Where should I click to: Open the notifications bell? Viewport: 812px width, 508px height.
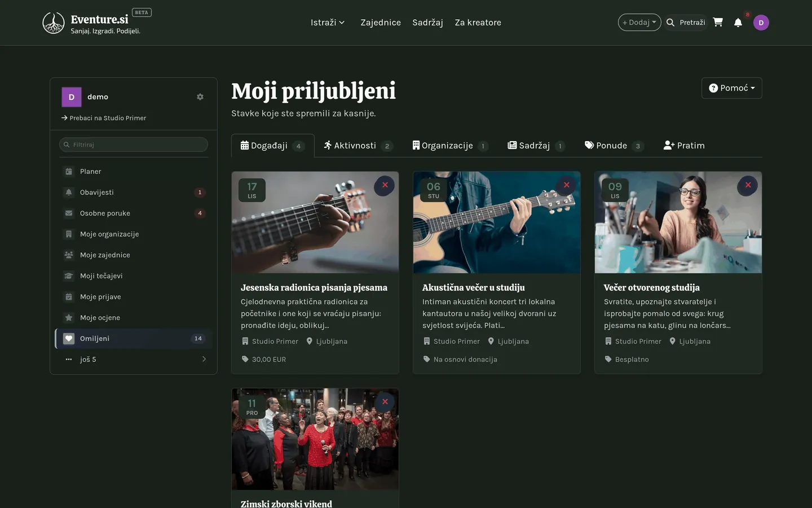(x=738, y=23)
